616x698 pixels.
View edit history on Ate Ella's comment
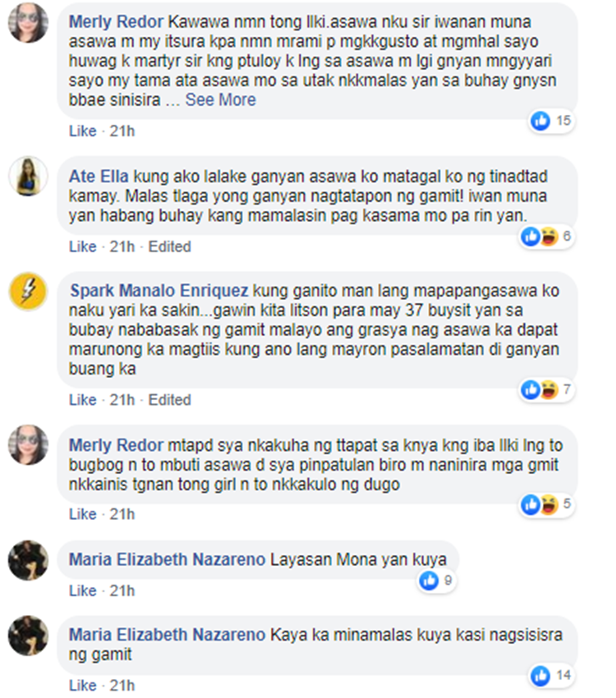[x=169, y=246]
